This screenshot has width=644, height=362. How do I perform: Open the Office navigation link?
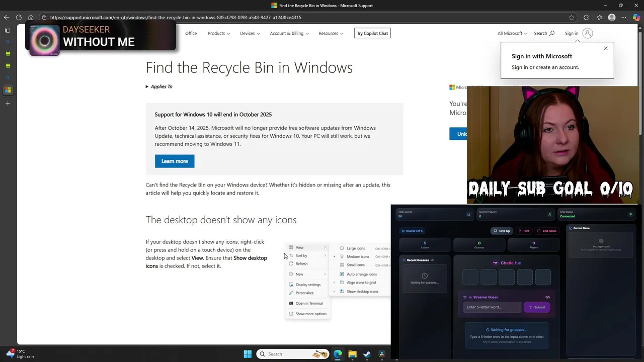click(x=191, y=33)
